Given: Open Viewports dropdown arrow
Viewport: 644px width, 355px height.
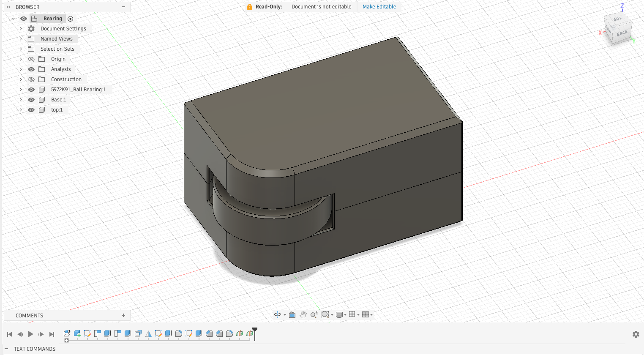Looking at the screenshot, I should coord(371,315).
